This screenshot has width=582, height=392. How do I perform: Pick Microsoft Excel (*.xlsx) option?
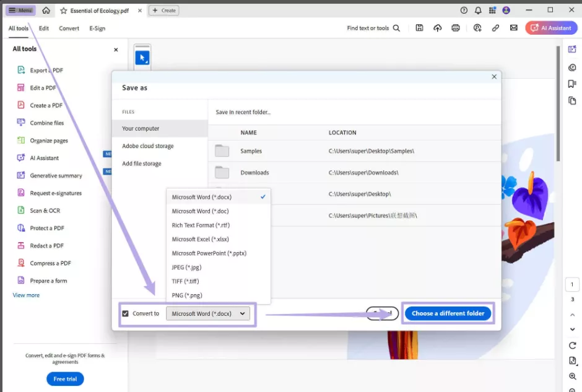point(219,240)
